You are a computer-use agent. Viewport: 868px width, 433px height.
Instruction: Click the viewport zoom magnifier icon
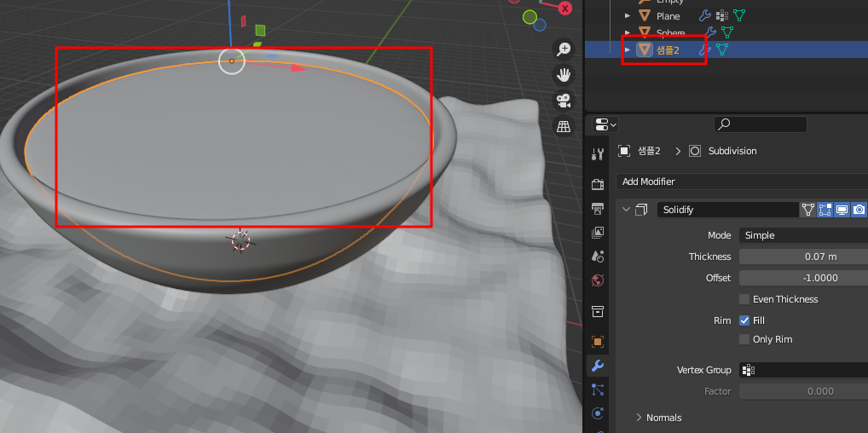564,49
